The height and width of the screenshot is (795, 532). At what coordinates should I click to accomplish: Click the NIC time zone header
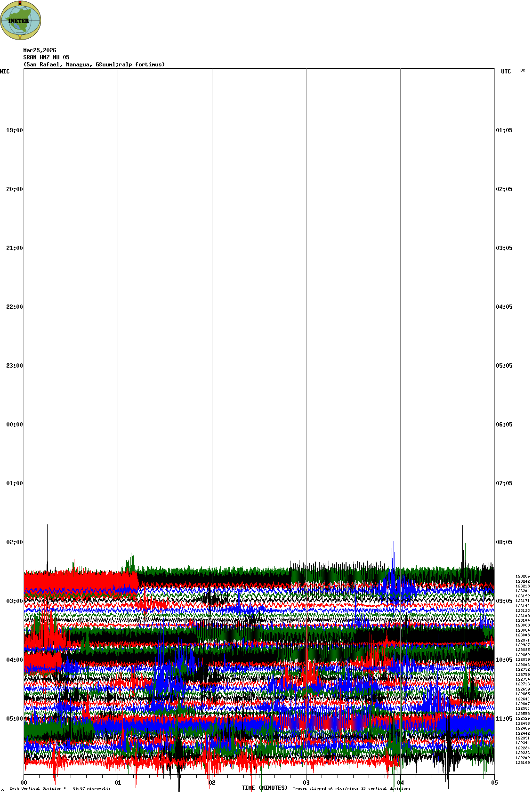[5, 72]
